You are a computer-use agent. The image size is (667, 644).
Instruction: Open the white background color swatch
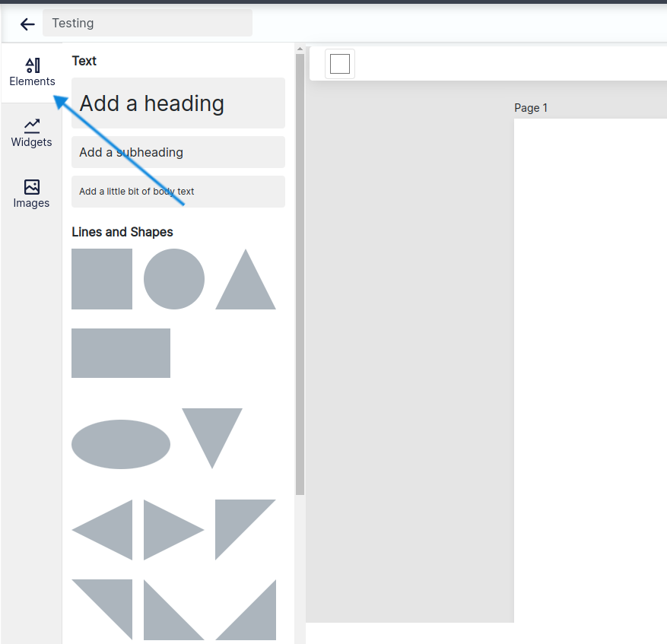[x=340, y=64]
